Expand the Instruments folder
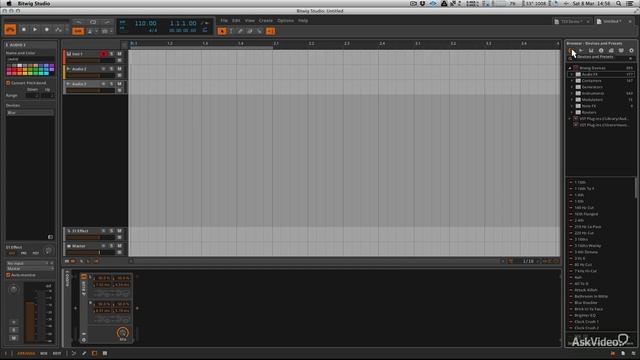This screenshot has height=360, width=640. [x=572, y=93]
